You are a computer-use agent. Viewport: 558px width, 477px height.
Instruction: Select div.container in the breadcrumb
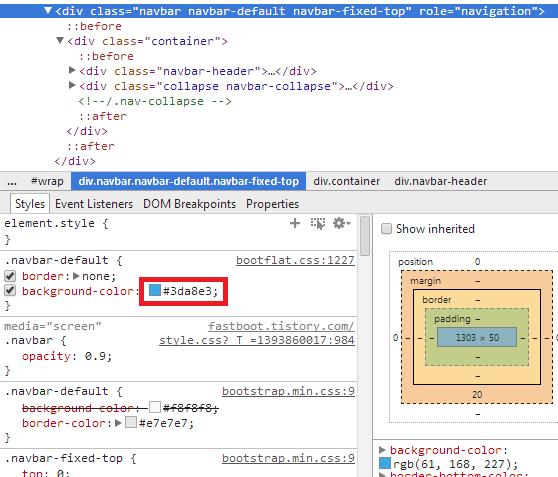[347, 182]
